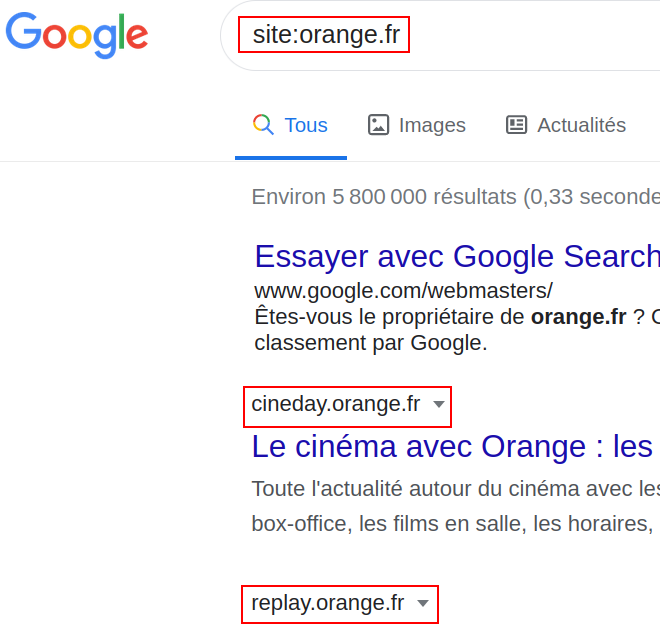Viewport: 660px width, 628px height.
Task: Click the Google logo
Action: click(x=77, y=35)
